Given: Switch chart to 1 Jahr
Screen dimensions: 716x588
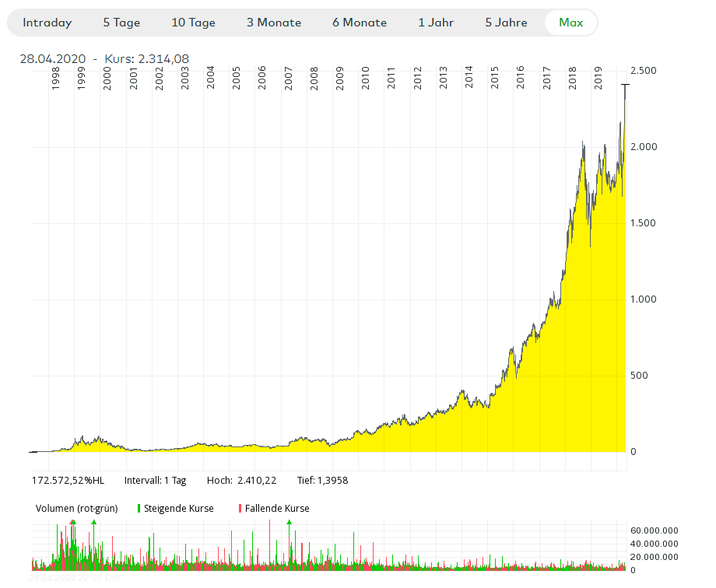Looking at the screenshot, I should click(436, 23).
